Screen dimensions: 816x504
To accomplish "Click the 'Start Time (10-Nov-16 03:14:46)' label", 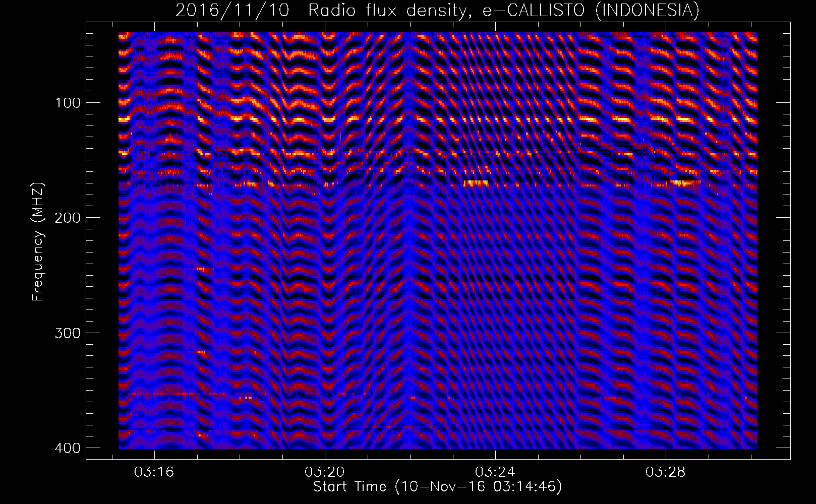I will (x=437, y=487).
